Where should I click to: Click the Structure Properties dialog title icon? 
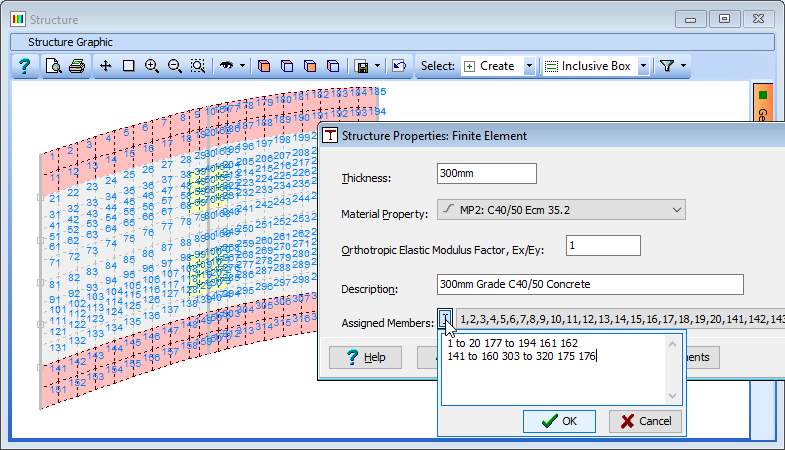coord(329,136)
